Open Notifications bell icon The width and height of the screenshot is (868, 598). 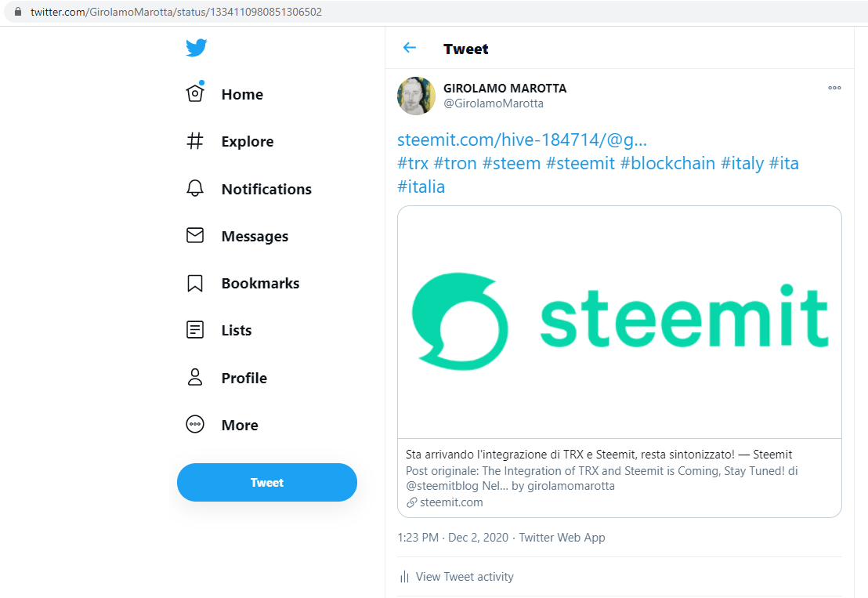(195, 189)
